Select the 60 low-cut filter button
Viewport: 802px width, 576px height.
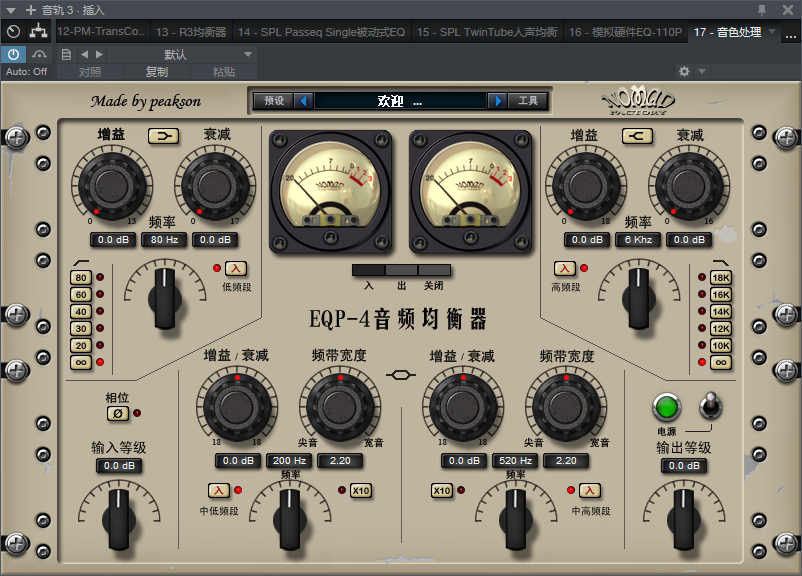click(x=81, y=295)
